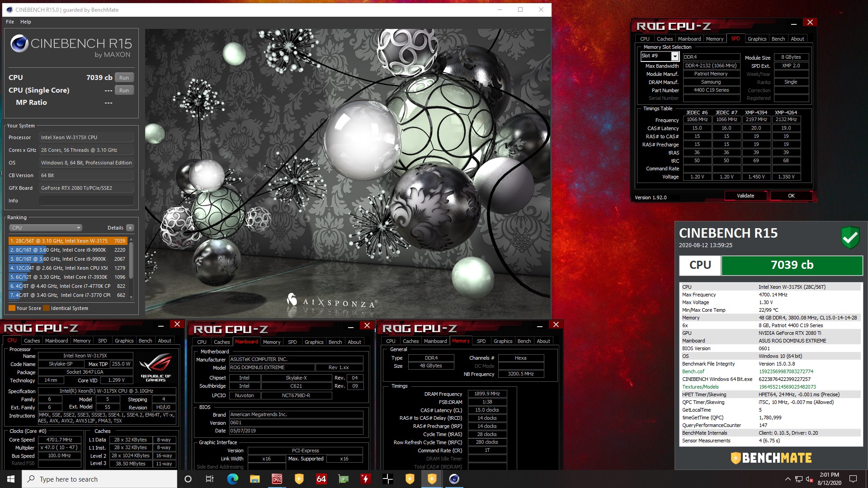Show hidden system tray icons
The image size is (868, 488).
[x=788, y=479]
